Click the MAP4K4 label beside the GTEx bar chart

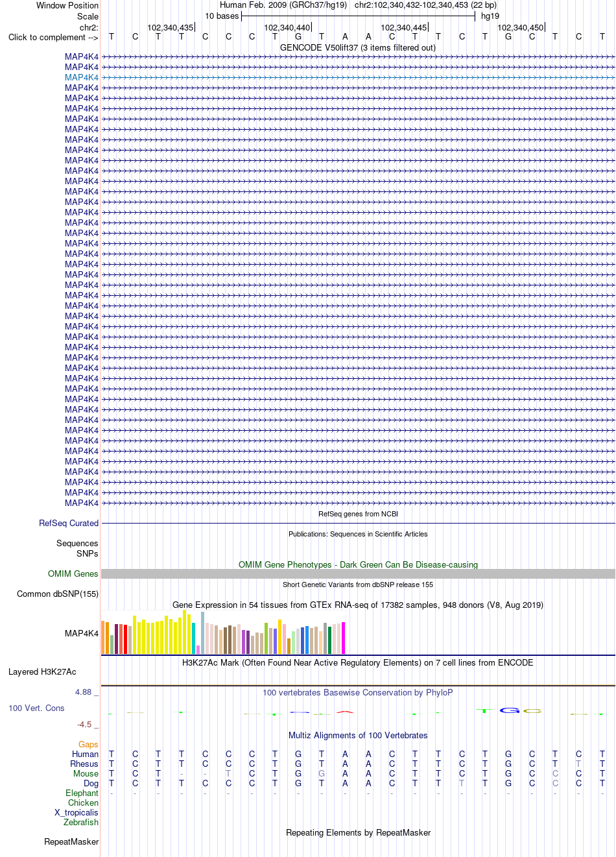point(82,633)
